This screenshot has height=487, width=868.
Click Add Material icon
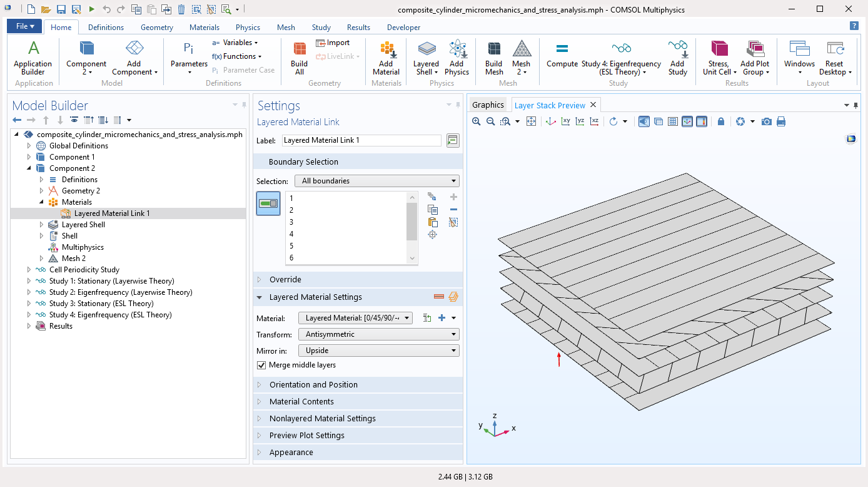click(x=386, y=58)
